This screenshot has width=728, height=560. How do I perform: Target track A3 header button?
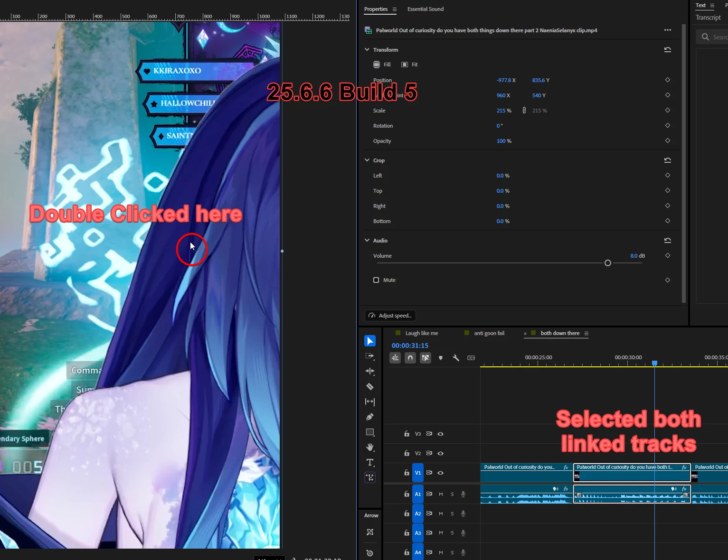click(x=418, y=533)
